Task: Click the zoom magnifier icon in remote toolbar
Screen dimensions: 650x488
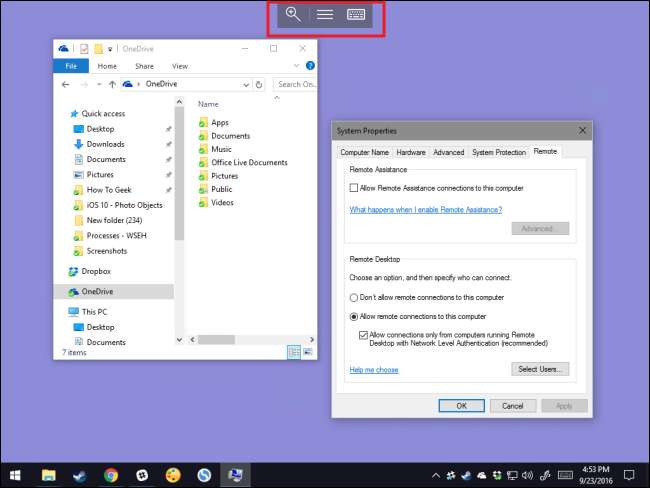Action: click(294, 15)
